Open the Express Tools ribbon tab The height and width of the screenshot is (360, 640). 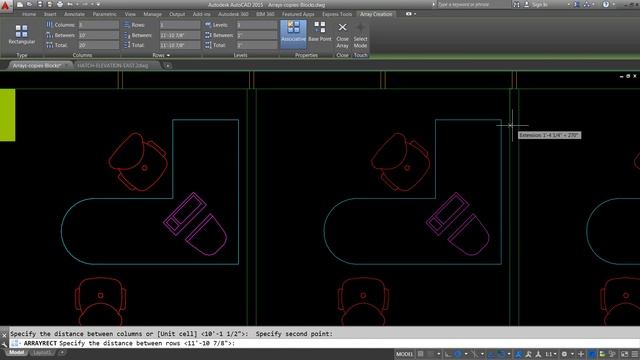337,14
